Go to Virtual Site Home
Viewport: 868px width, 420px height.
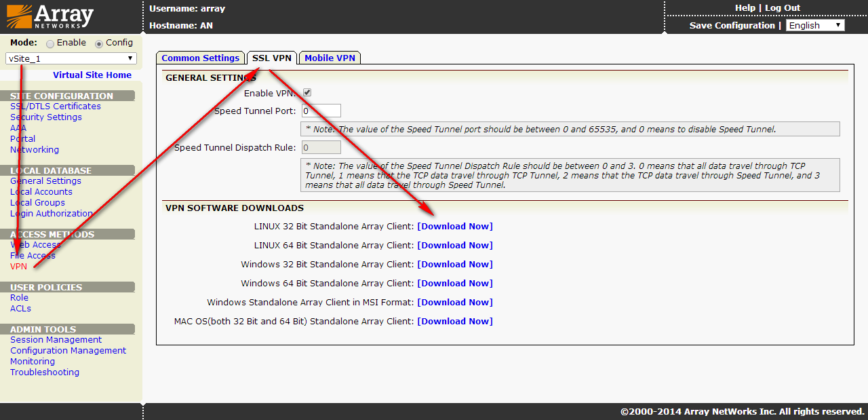coord(92,75)
